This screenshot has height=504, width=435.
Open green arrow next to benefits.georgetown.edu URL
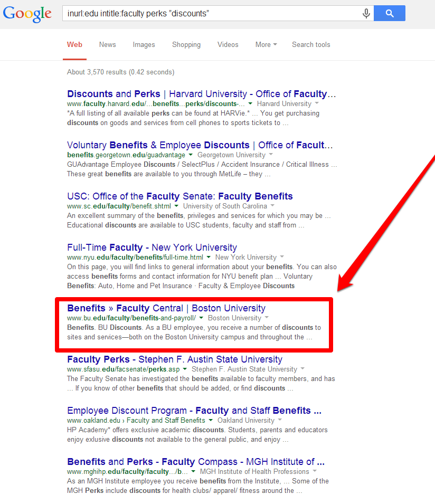[x=191, y=155]
